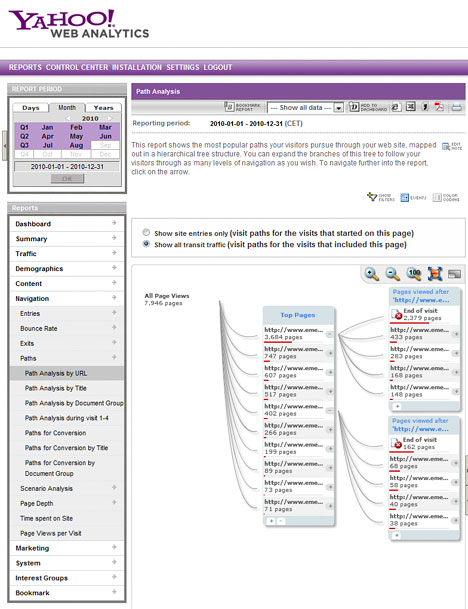This screenshot has height=609, width=468.
Task: Expand the 747 pages node
Action: [330, 353]
